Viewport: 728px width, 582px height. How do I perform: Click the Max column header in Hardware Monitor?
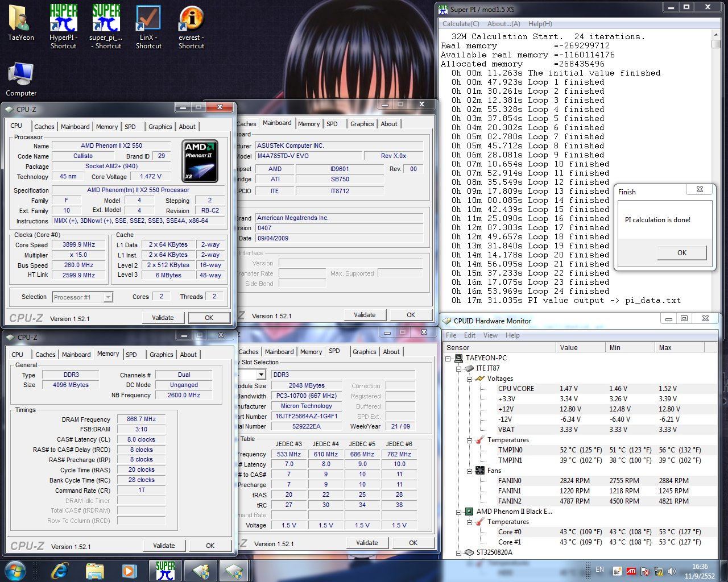point(679,348)
